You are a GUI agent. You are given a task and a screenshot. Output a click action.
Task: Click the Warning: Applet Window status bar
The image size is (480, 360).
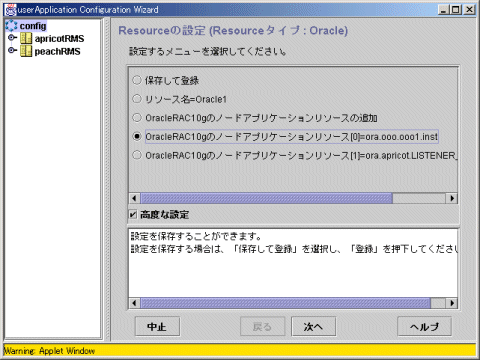pos(240,351)
